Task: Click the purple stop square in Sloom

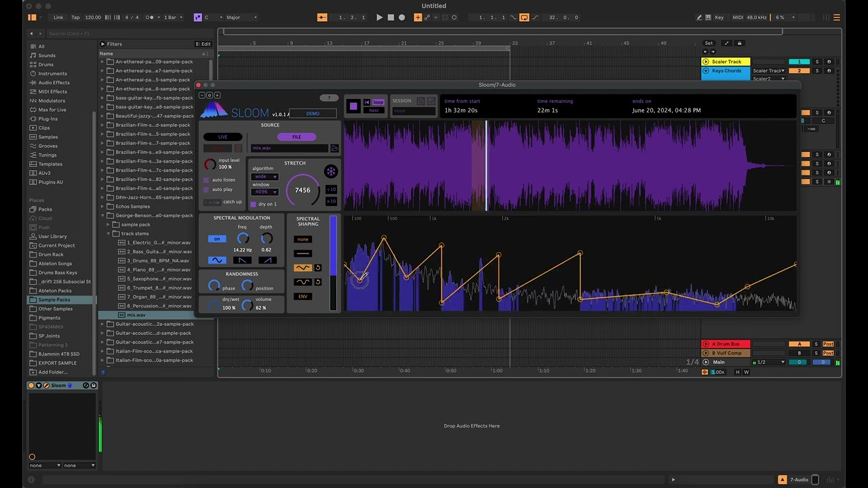Action: pos(353,106)
